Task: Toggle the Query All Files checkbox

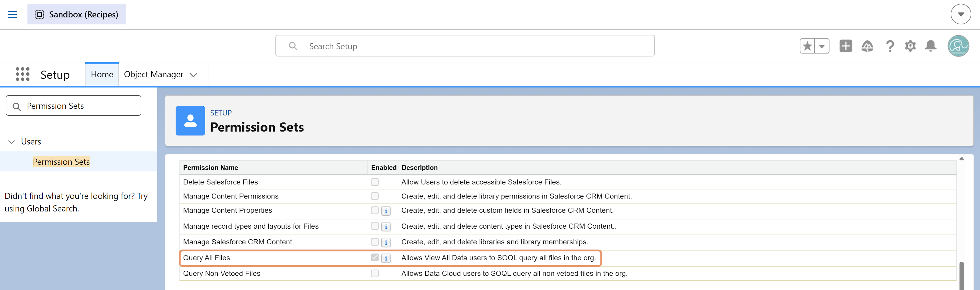Action: 375,258
